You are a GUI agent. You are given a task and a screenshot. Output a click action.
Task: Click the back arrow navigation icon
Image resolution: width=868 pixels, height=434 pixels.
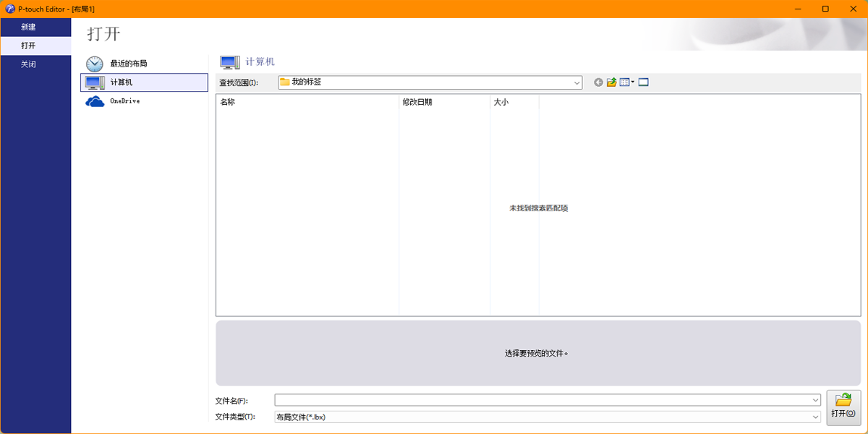[598, 82]
